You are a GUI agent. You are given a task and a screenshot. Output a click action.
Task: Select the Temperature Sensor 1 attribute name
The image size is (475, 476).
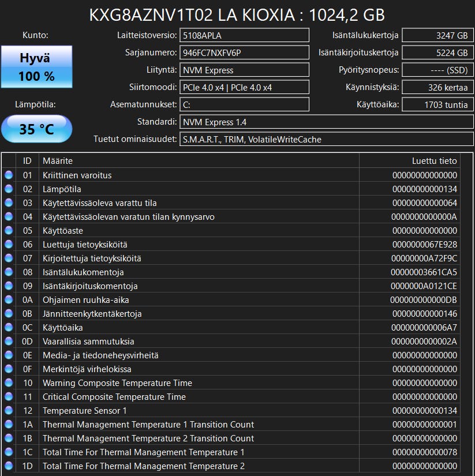[85, 411]
